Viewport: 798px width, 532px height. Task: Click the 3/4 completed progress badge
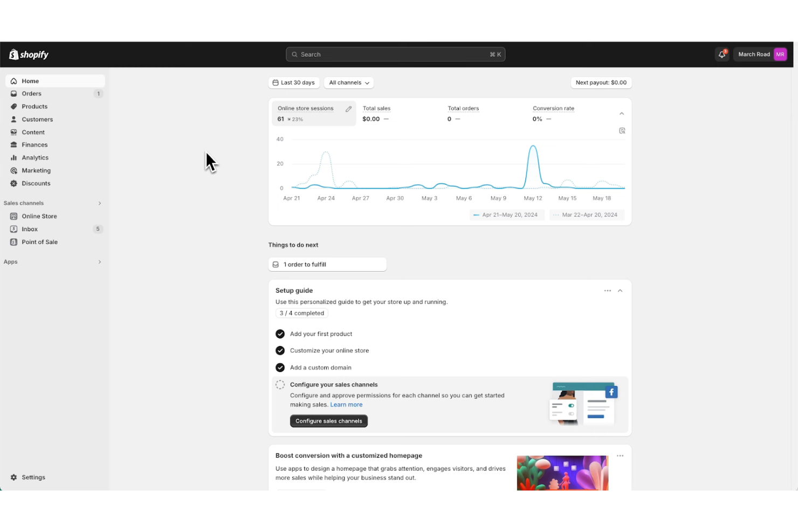301,313
